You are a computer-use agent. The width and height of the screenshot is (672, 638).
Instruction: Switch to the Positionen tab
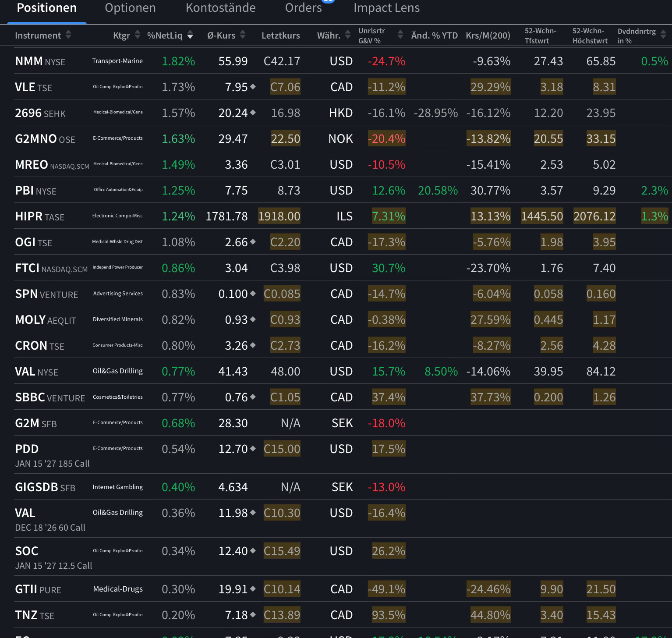pyautogui.click(x=47, y=8)
